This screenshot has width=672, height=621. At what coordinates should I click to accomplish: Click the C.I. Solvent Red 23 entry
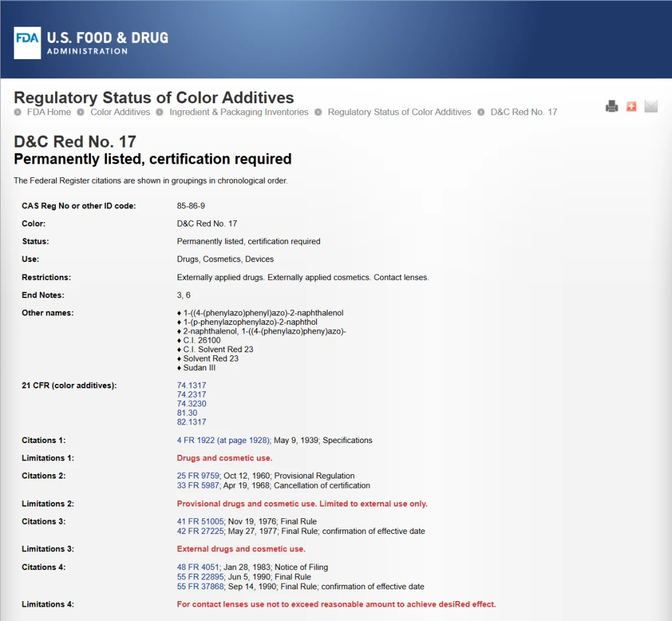pos(218,349)
